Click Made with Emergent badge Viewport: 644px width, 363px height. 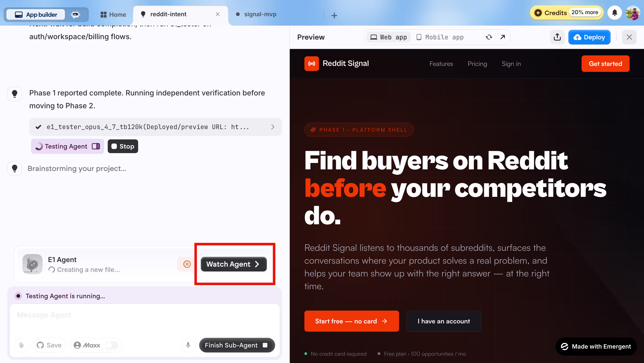click(x=596, y=346)
